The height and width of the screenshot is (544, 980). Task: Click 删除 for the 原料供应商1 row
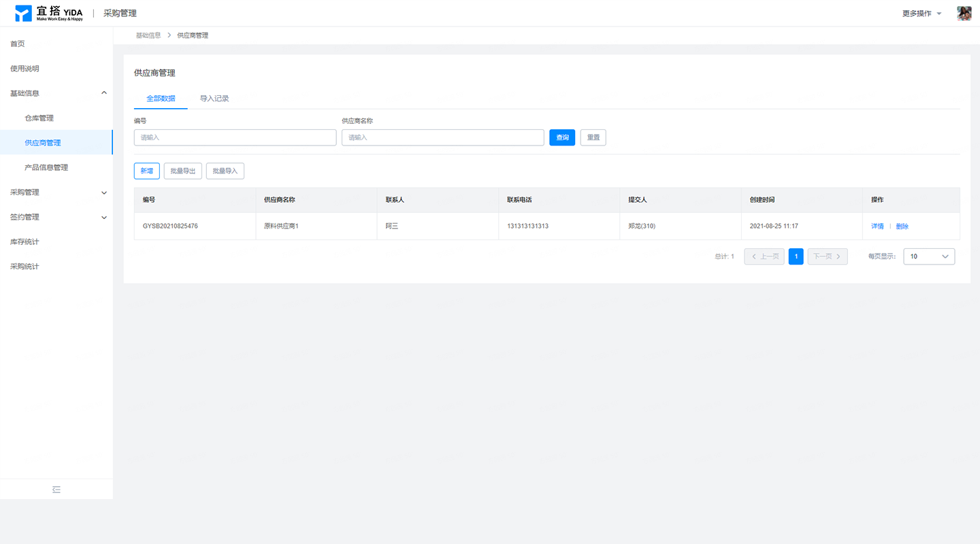(902, 226)
